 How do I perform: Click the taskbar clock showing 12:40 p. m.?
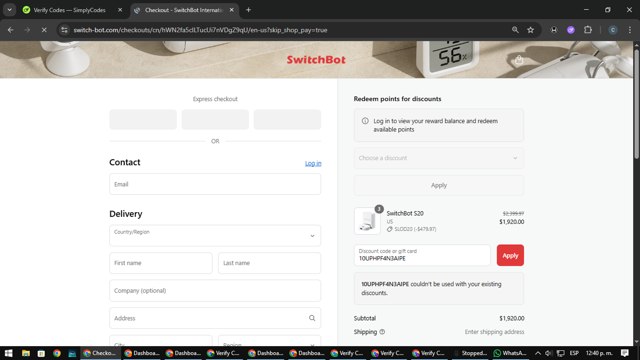pyautogui.click(x=599, y=353)
